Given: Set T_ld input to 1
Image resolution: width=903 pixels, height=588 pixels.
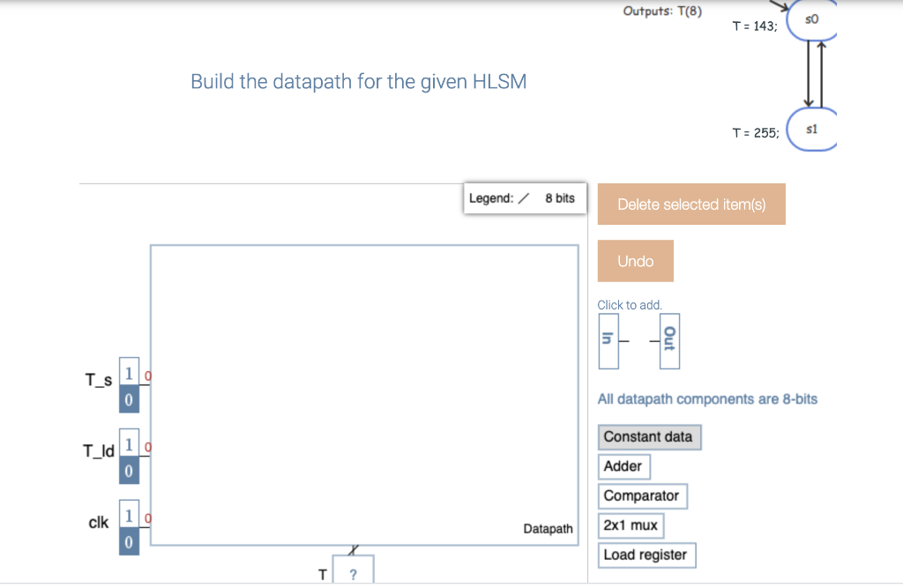Looking at the screenshot, I should pyautogui.click(x=128, y=444).
